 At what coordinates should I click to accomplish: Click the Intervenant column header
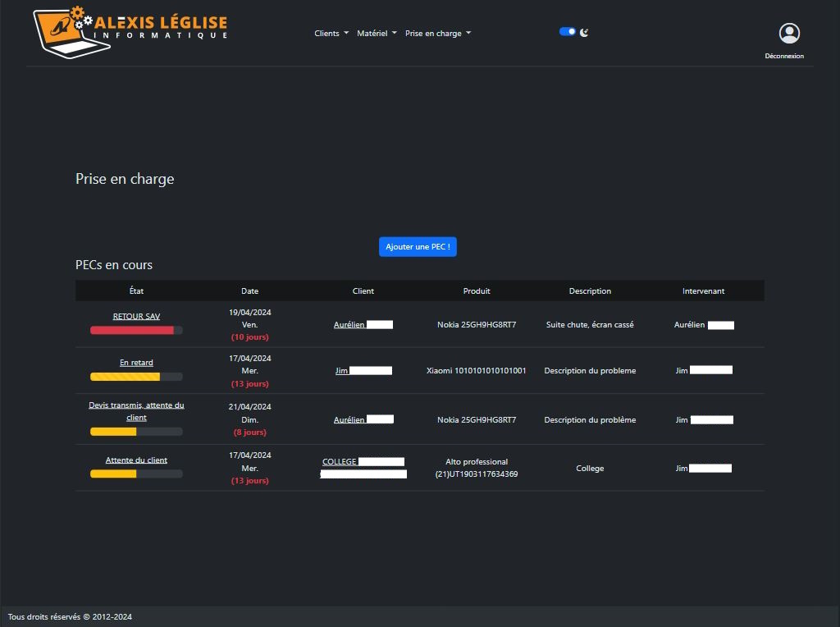coord(703,291)
